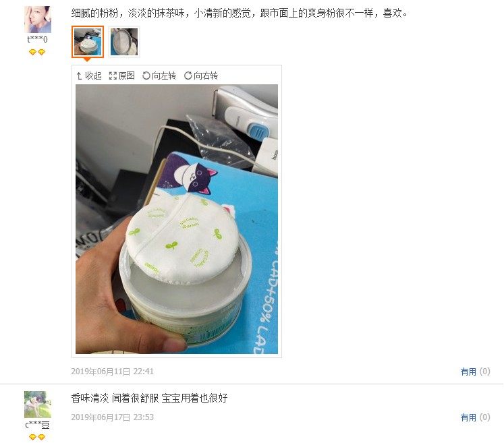Click the review text 香味清淡 闻着很舒服
504x443 pixels.
point(115,398)
